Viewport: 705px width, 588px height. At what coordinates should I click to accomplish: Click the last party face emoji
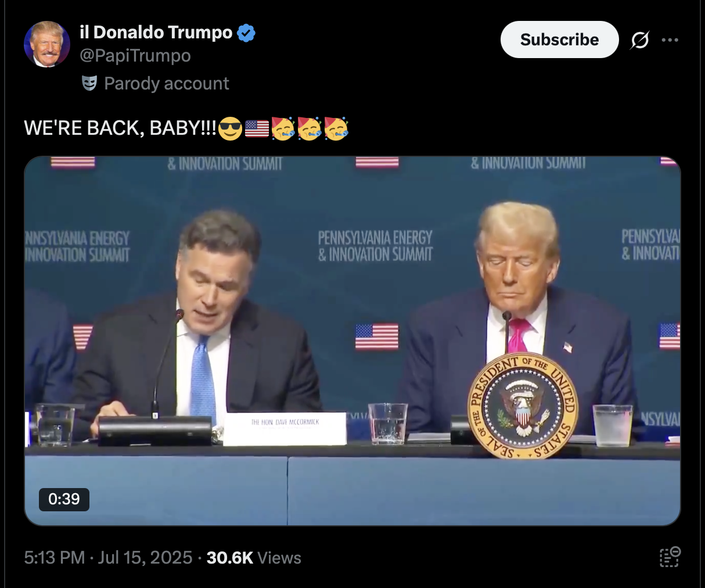(336, 128)
